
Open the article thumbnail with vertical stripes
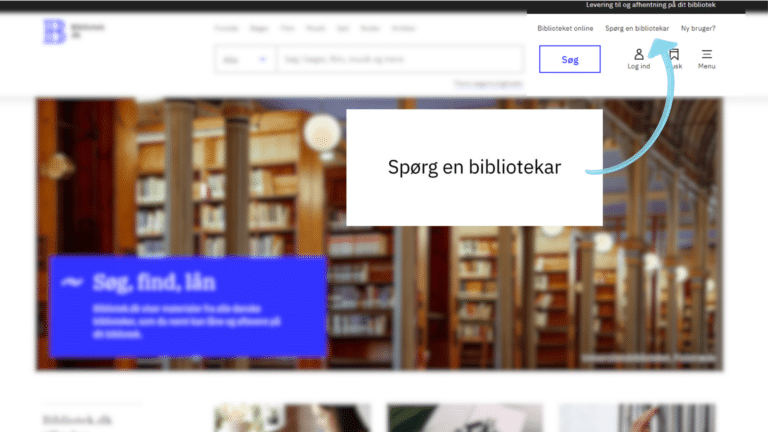pos(637,417)
